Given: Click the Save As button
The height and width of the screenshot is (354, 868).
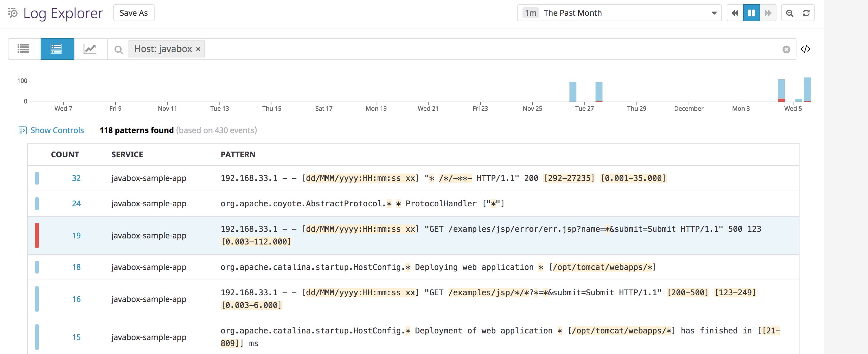Looking at the screenshot, I should pyautogui.click(x=133, y=13).
